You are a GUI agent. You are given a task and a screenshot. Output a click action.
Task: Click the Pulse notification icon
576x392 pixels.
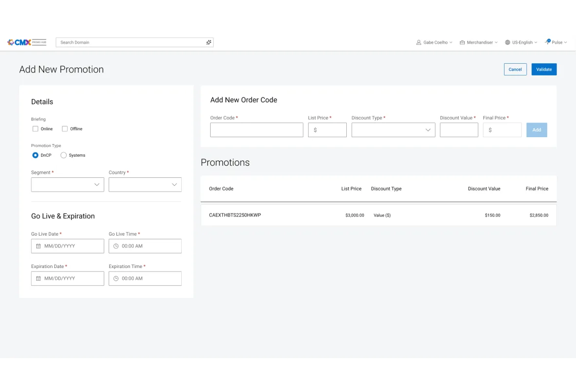pos(548,42)
